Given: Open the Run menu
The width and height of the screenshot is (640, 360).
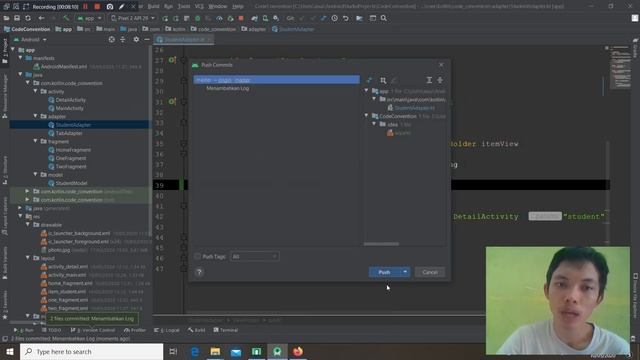Looking at the screenshot, I should pyautogui.click(x=168, y=7).
